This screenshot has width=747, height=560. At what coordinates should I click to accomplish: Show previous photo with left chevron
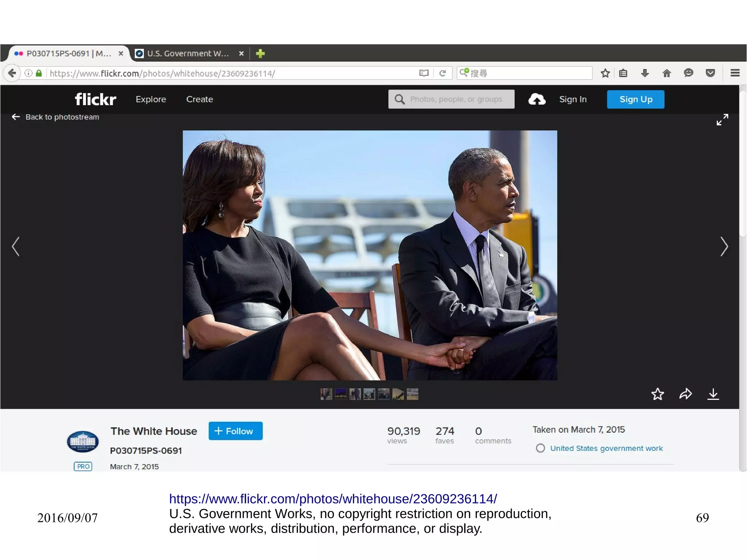[x=15, y=247]
